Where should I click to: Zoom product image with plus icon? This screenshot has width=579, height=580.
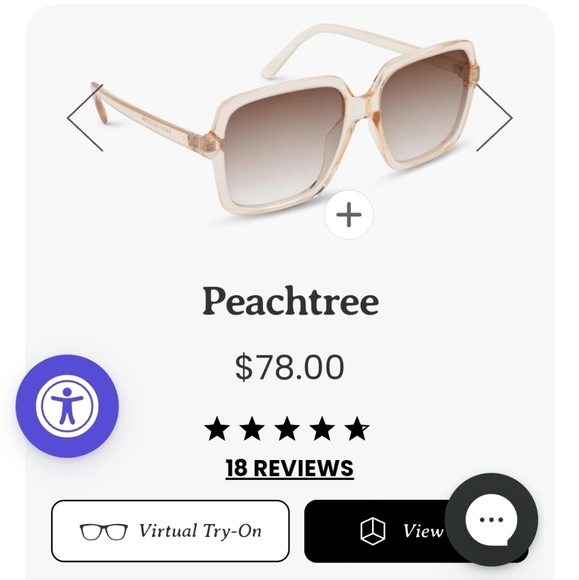pos(349,215)
